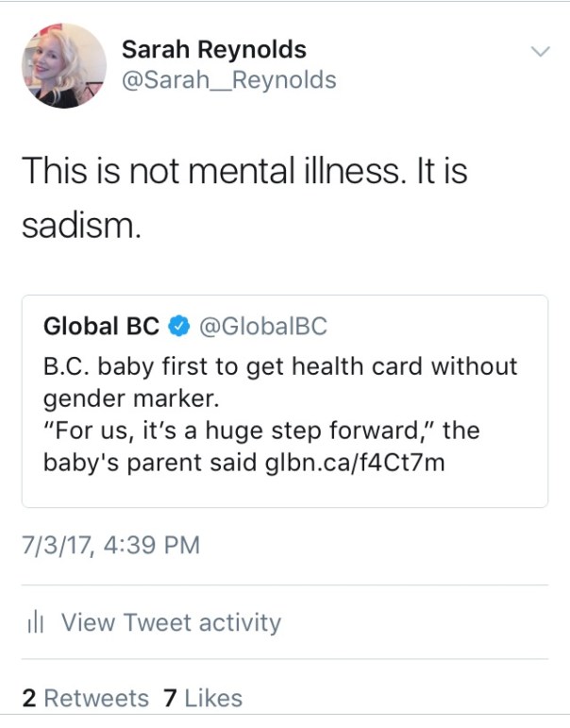The image size is (570, 728).
Task: Open the @Sarah__Reynolds handle
Action: 229,80
